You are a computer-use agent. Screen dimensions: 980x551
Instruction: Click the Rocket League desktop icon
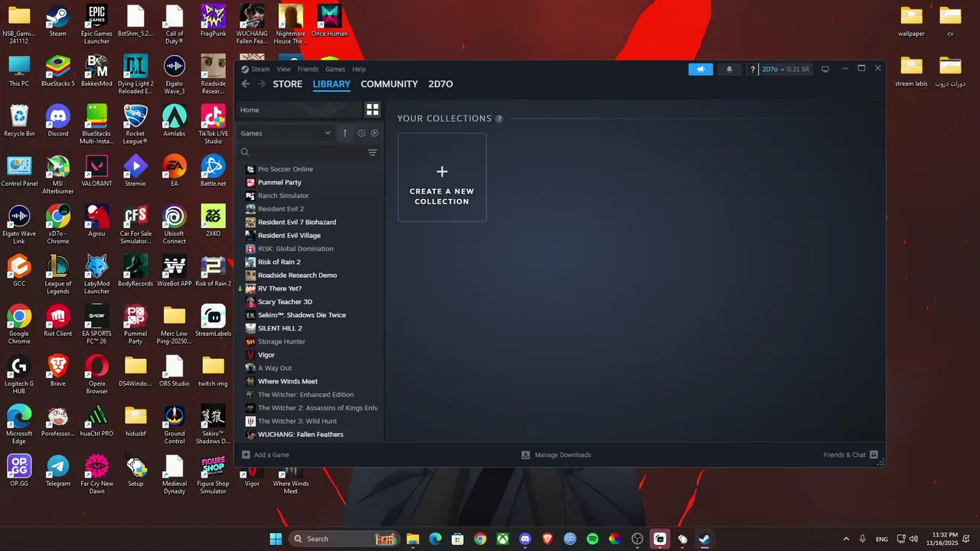136,124
